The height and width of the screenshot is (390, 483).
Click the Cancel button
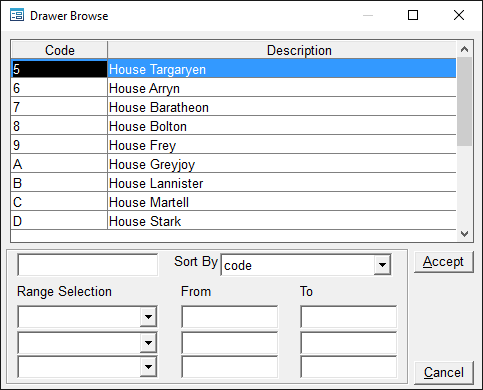pyautogui.click(x=444, y=372)
